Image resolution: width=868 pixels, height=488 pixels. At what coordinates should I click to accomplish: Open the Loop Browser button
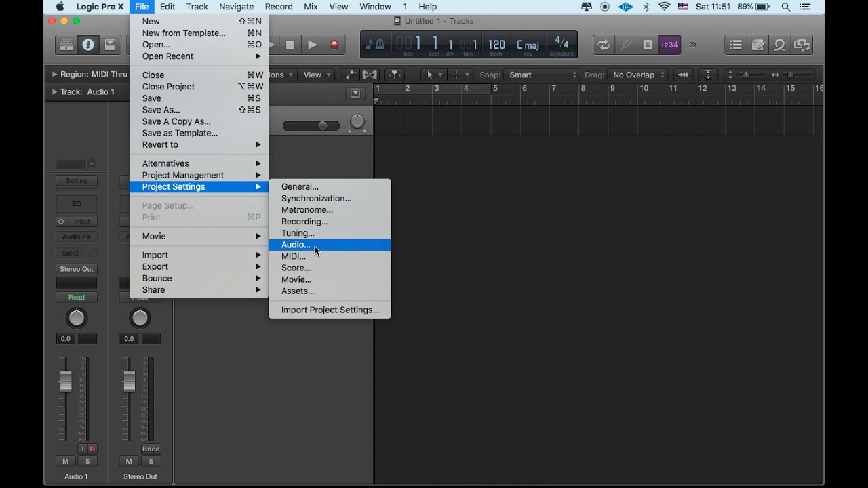tap(780, 45)
